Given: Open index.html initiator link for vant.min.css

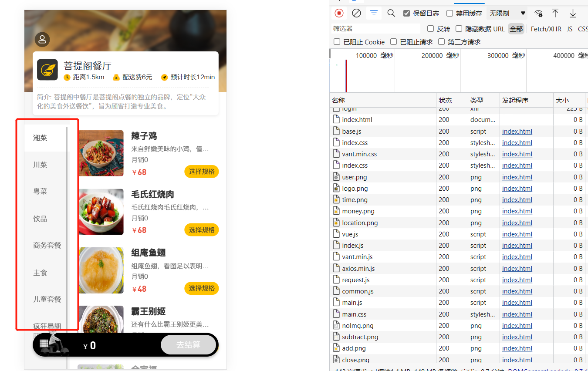Looking at the screenshot, I should [517, 154].
